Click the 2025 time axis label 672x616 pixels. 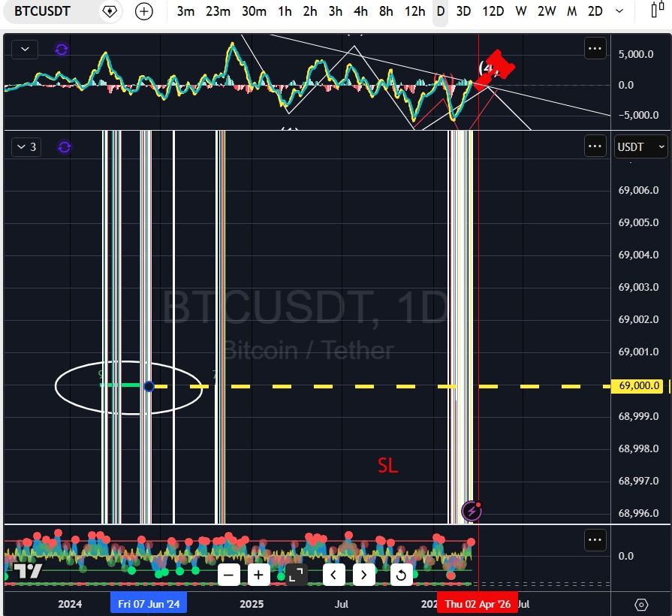[x=252, y=604]
